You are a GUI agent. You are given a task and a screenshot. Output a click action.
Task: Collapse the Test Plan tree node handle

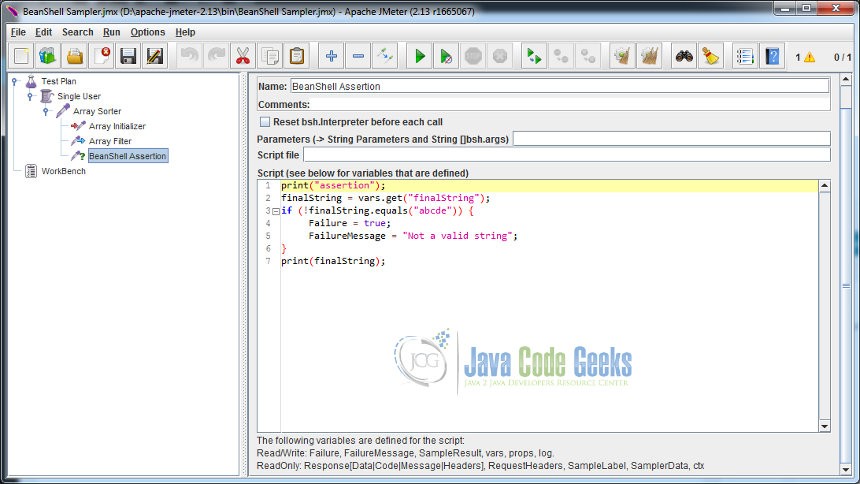[x=15, y=81]
